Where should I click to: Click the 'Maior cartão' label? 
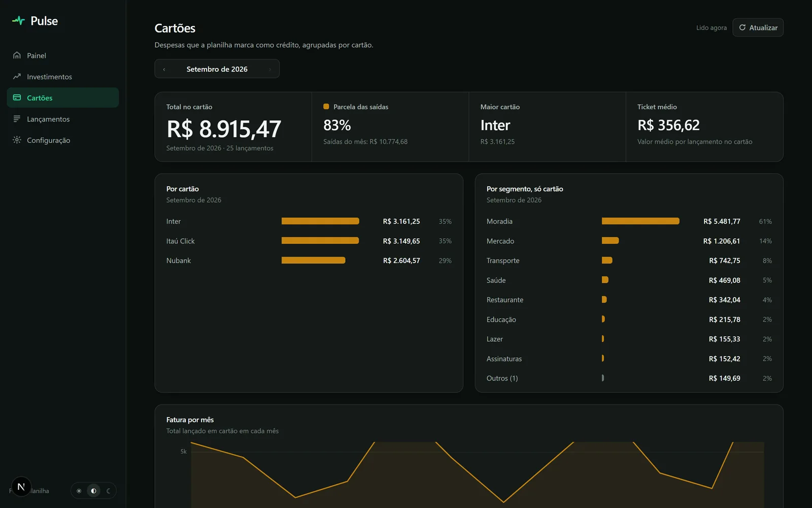tap(500, 107)
